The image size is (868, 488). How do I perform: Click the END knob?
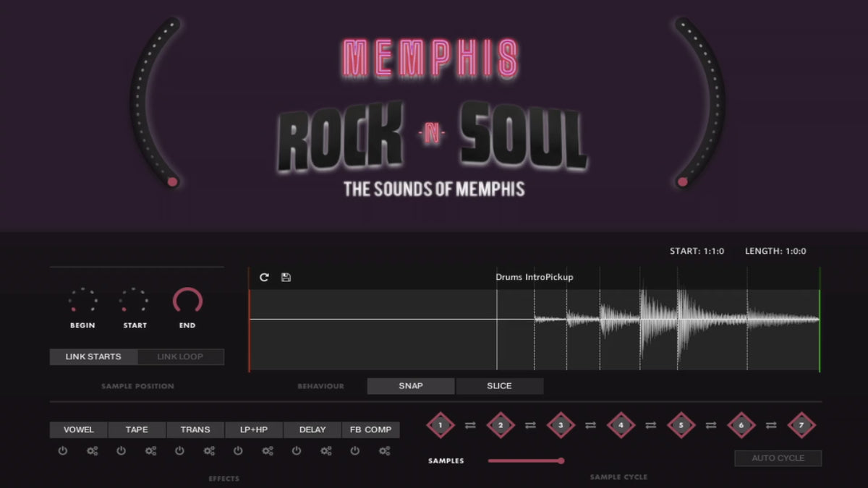pyautogui.click(x=187, y=300)
